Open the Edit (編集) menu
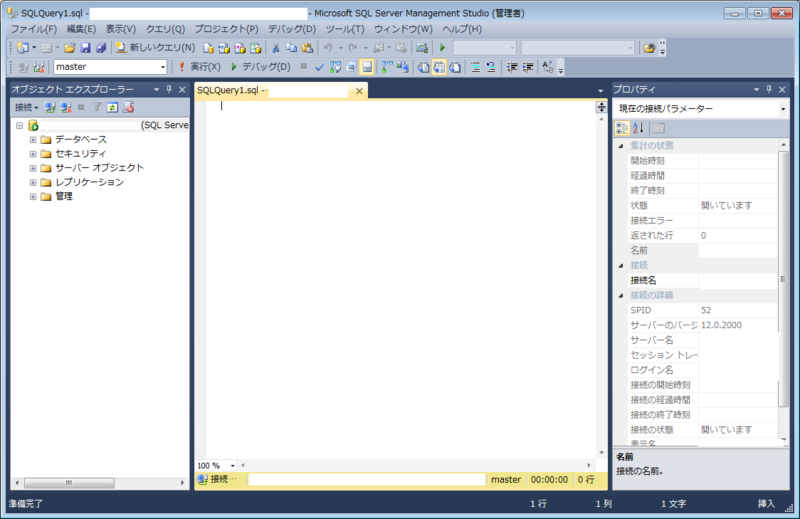 (x=81, y=29)
